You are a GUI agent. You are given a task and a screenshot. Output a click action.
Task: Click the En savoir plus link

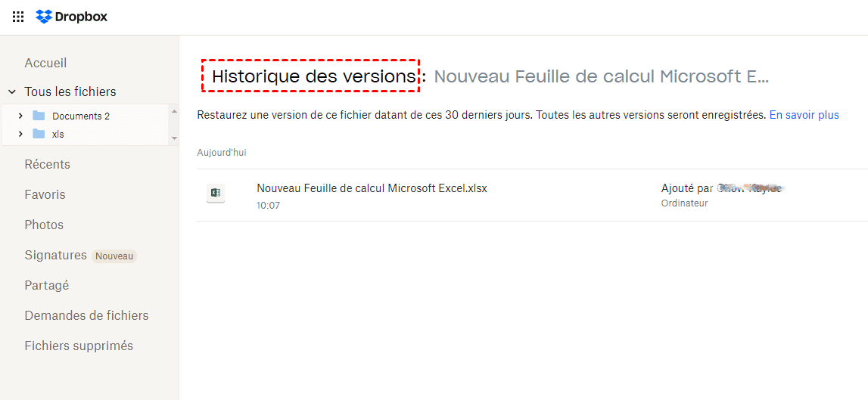coord(804,115)
